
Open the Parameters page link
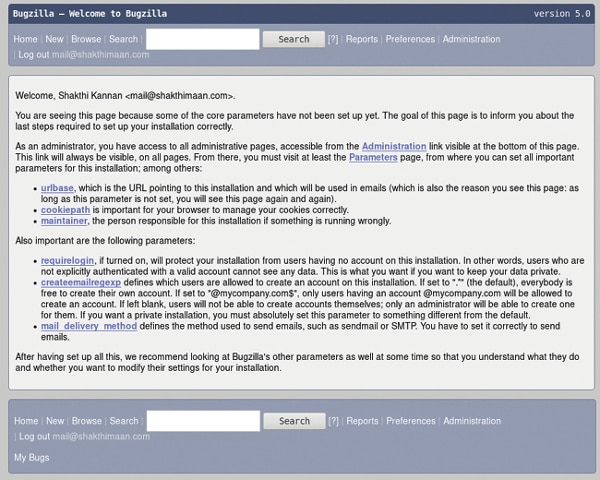pyautogui.click(x=373, y=158)
